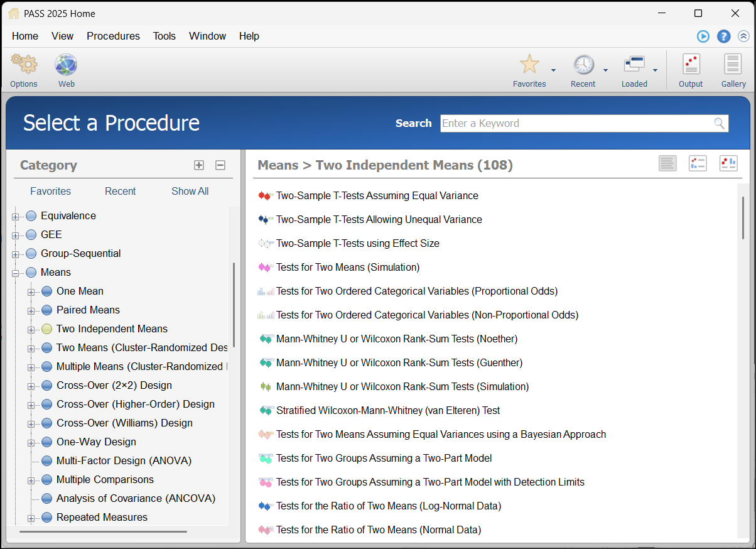
Task: Open Two-Sample T-Tests Assuming Equal Variance
Action: (377, 196)
